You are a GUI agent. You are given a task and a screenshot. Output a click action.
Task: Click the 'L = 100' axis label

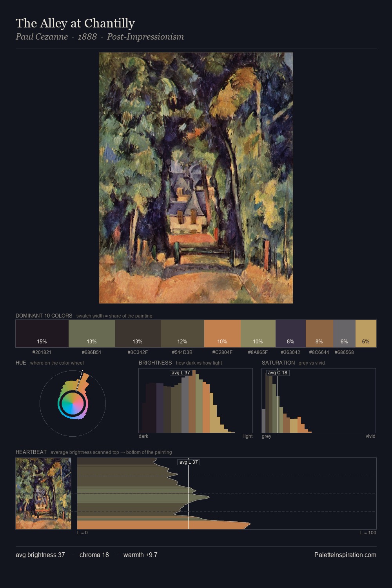click(368, 533)
